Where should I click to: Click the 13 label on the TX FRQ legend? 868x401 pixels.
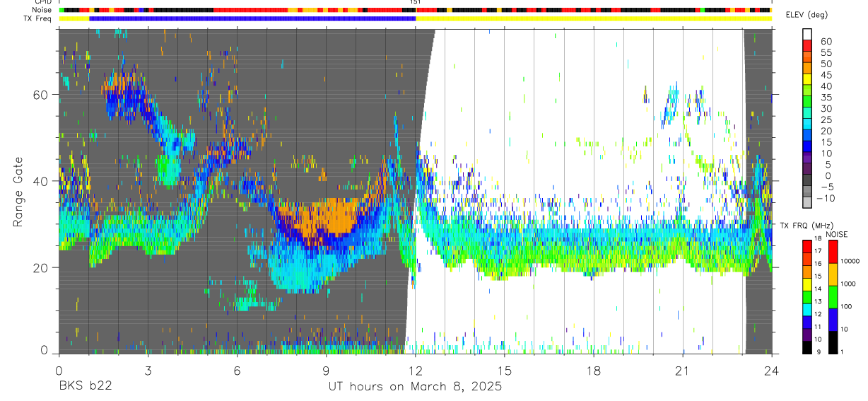tap(817, 301)
